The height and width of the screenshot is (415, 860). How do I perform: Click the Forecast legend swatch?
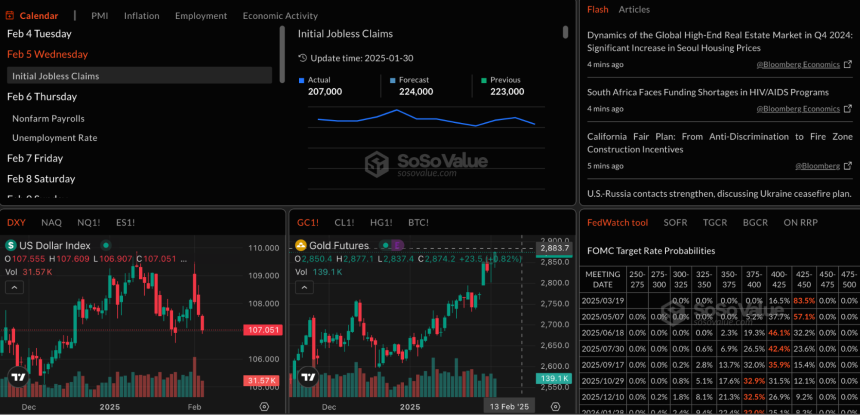coord(392,81)
